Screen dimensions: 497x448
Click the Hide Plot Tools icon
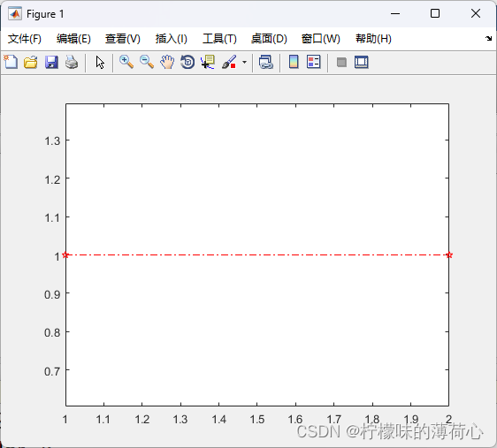pos(341,62)
